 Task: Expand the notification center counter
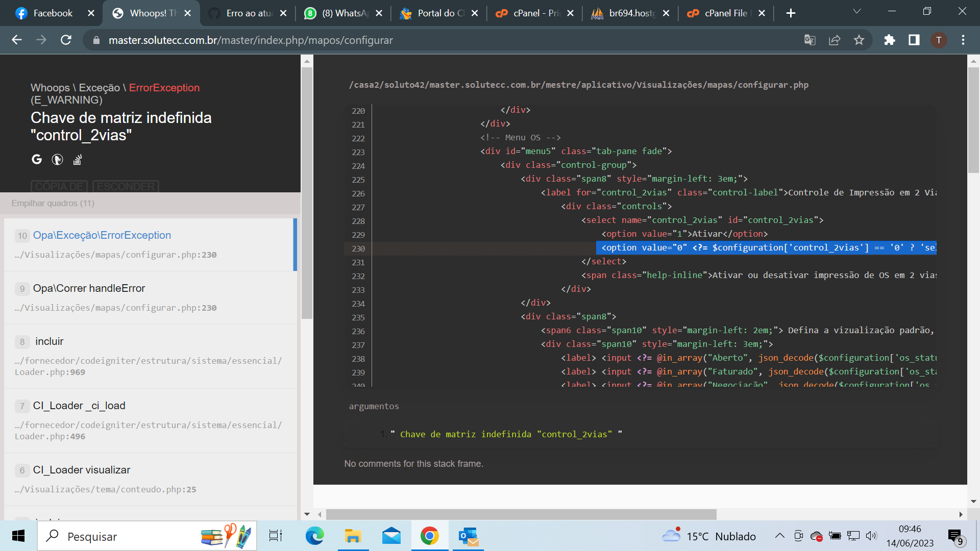[957, 536]
